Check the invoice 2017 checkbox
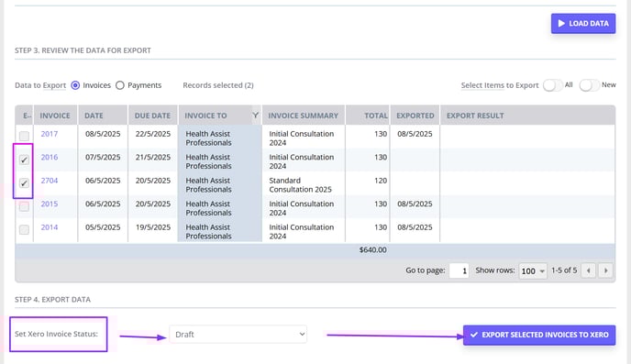This screenshot has height=364, width=631. pyautogui.click(x=24, y=136)
